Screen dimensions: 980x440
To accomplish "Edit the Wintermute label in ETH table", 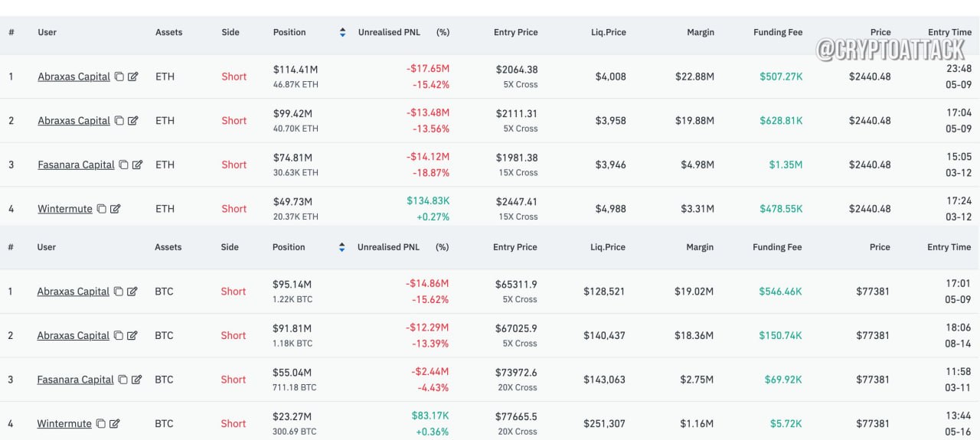I will click(115, 209).
